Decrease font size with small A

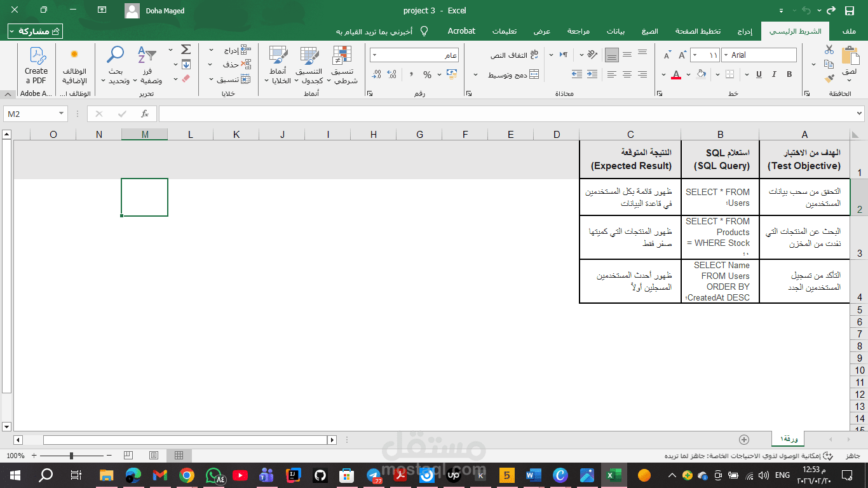pos(667,55)
